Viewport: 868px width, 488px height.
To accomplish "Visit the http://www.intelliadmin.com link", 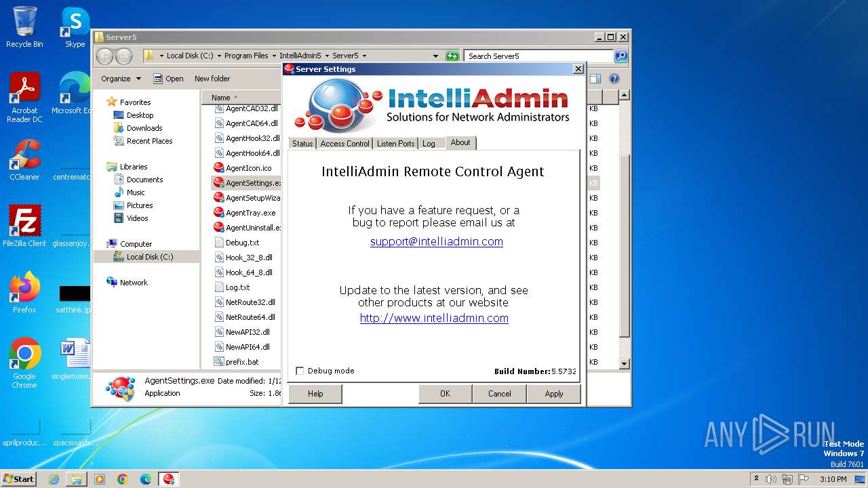I will [x=434, y=318].
